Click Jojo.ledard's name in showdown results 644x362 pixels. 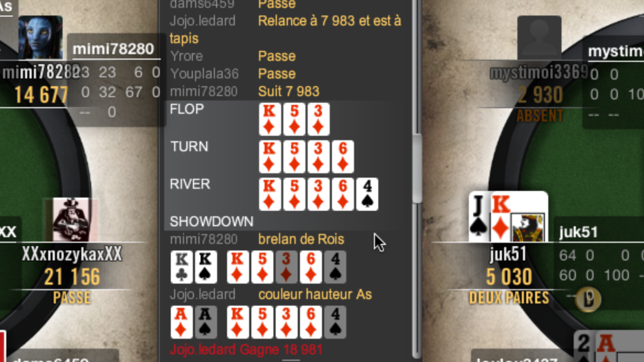[x=203, y=294]
